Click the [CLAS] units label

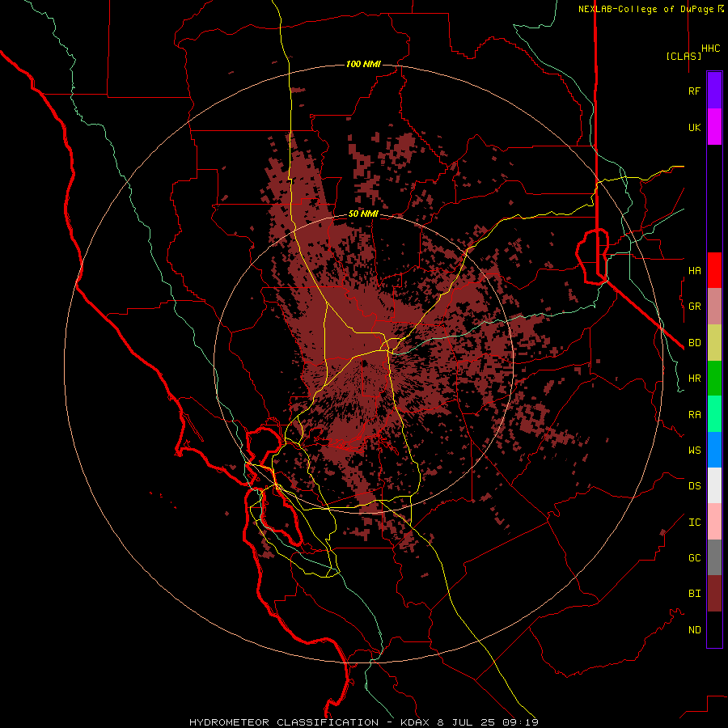tap(684, 56)
